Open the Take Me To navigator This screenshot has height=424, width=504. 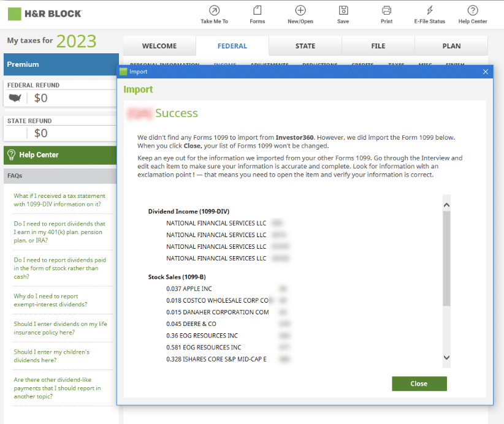point(214,14)
